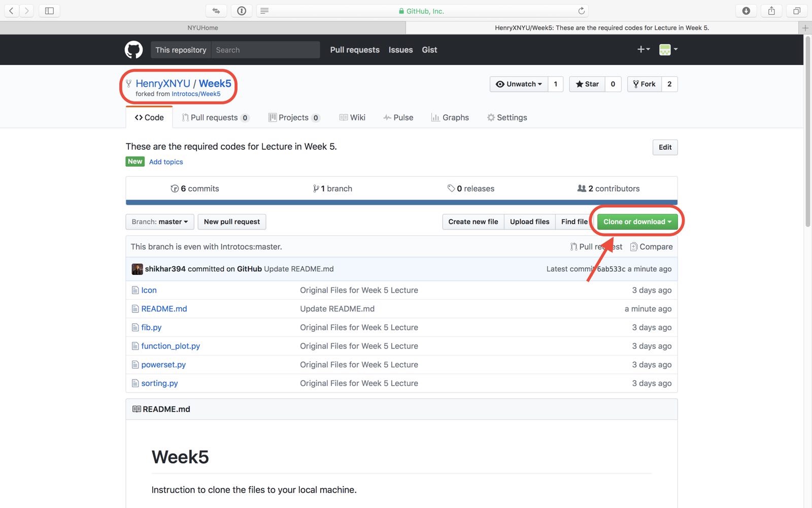This screenshot has width=812, height=508.
Task: Open Gist in the top navigation
Action: 429,50
